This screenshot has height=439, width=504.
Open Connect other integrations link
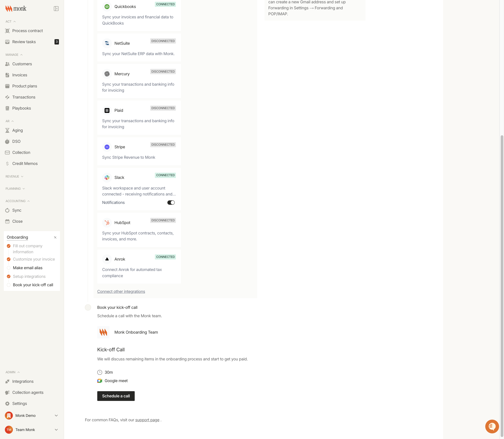(x=121, y=292)
